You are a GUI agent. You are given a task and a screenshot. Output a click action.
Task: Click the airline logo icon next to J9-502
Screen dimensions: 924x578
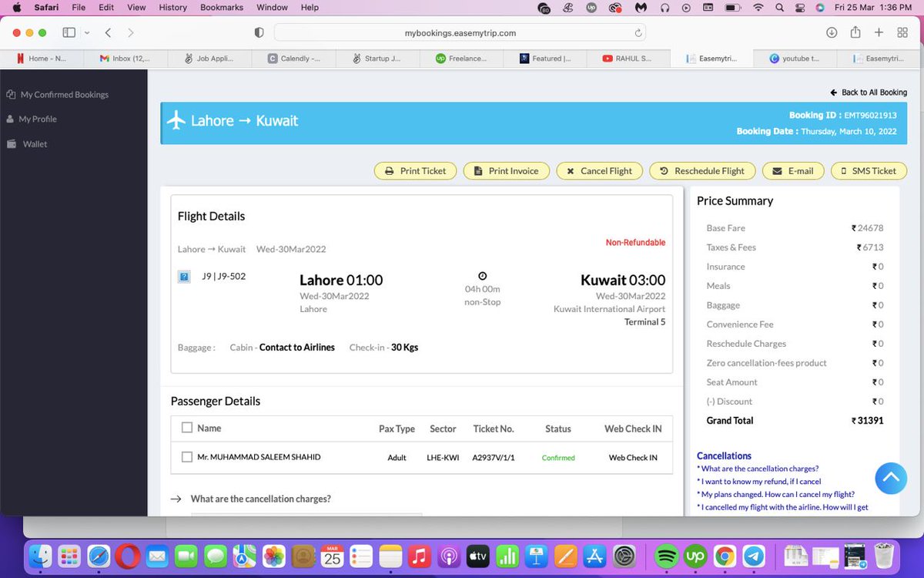coord(184,277)
